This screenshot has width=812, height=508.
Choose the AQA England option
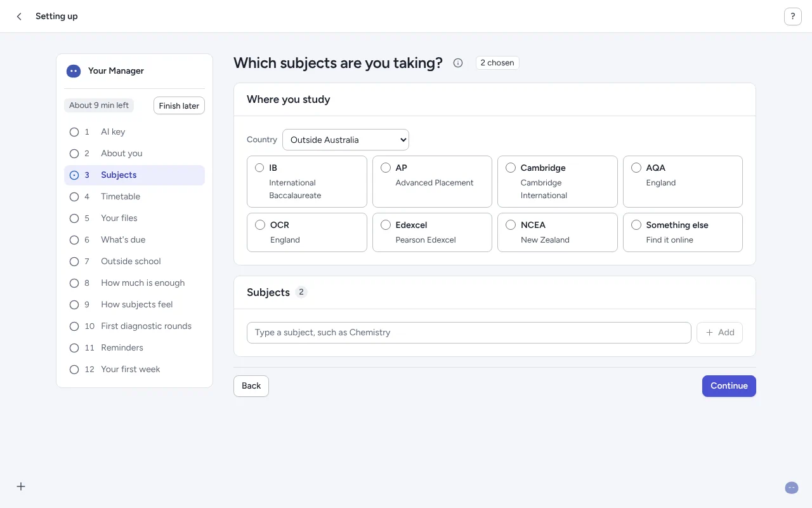click(x=683, y=182)
